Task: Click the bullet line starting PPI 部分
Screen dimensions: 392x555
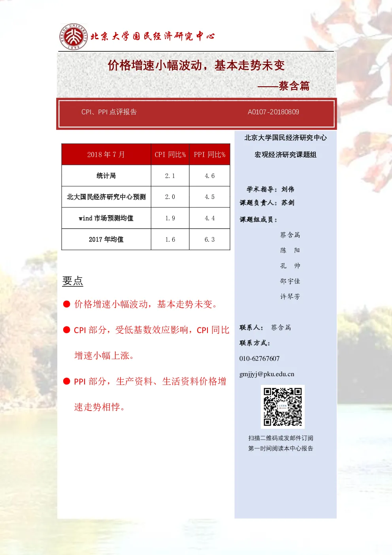Action: (150, 381)
